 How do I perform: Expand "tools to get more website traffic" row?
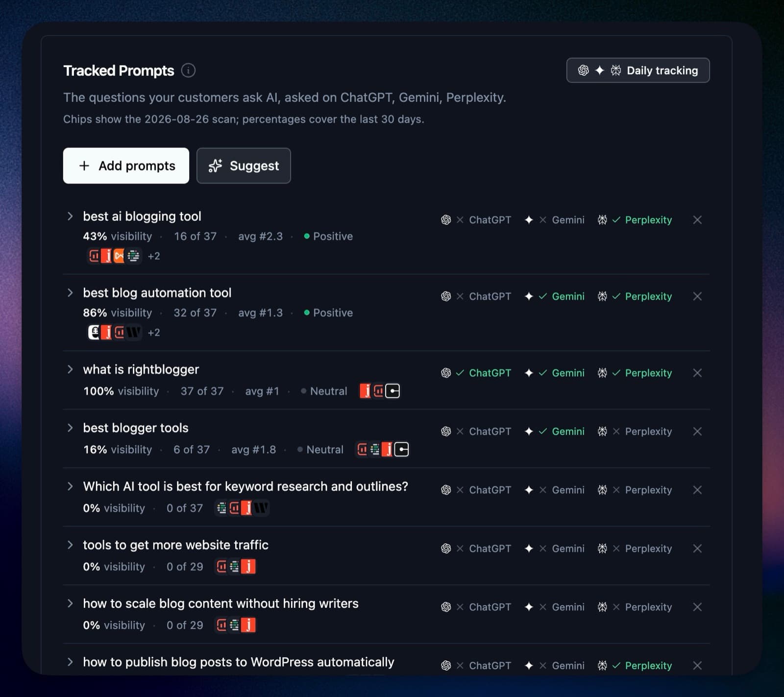click(70, 545)
